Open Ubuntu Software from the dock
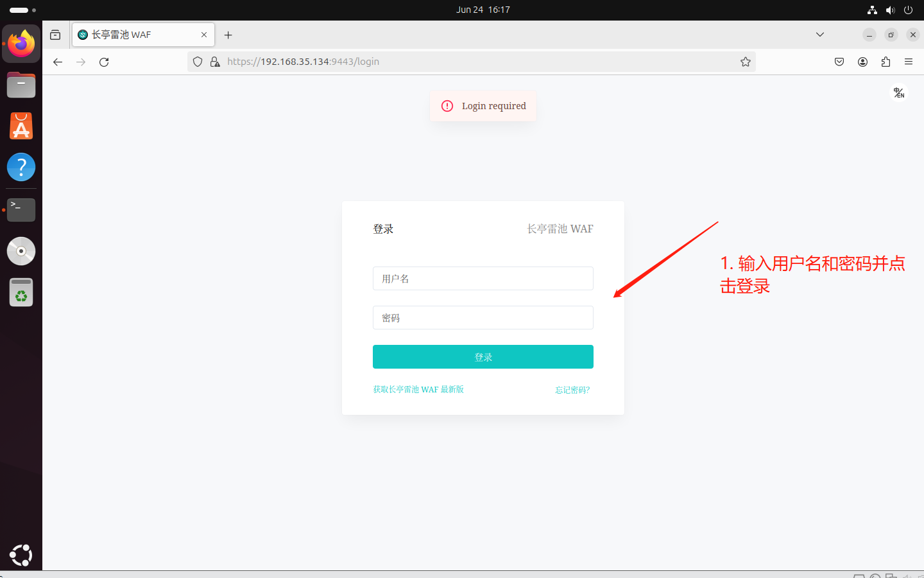Screen dimensions: 924x578 pyautogui.click(x=21, y=126)
